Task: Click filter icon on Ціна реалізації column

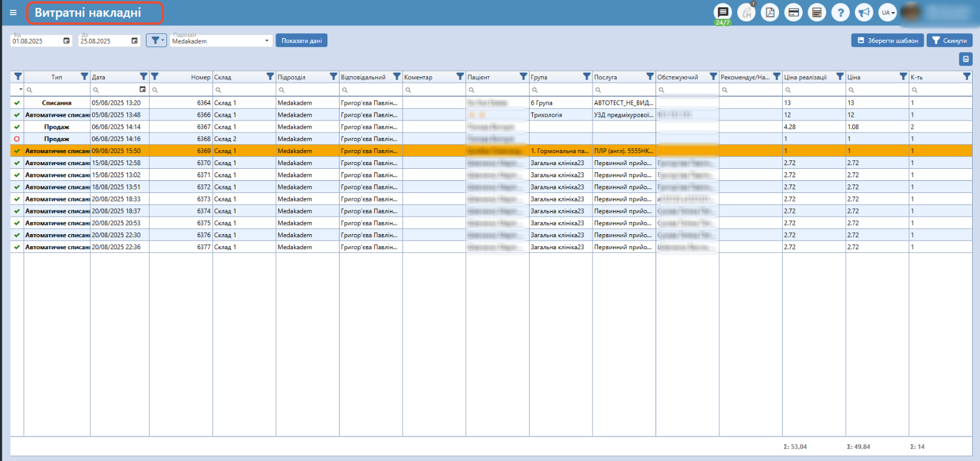Action: 840,77
